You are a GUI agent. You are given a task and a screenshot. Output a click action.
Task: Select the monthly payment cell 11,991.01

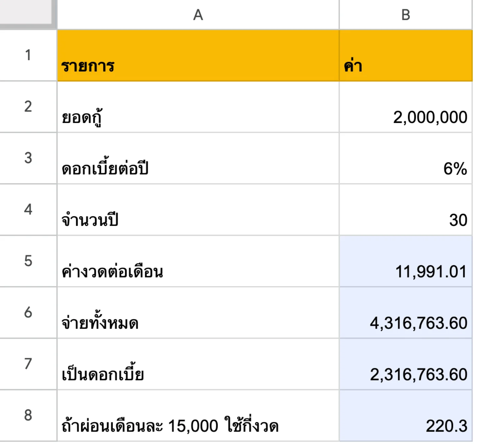406,261
